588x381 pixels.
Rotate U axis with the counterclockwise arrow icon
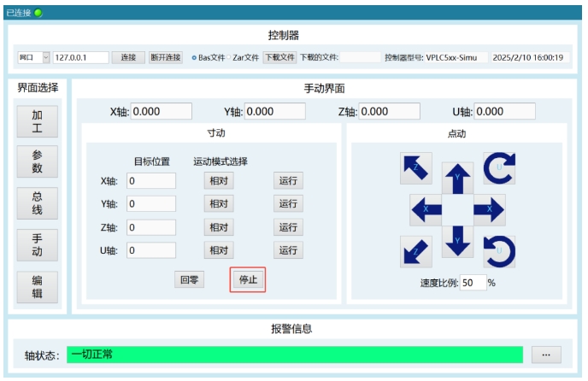tap(499, 252)
